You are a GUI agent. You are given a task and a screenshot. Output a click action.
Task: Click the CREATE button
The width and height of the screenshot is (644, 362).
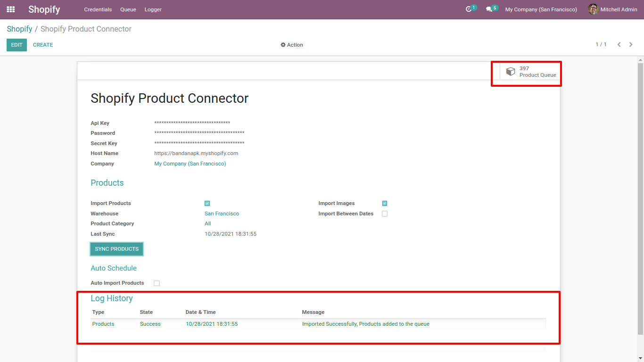(x=43, y=45)
